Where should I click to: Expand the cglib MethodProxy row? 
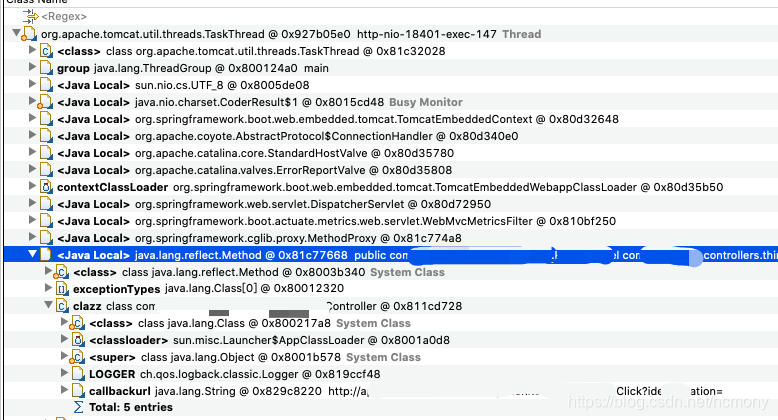[32, 236]
